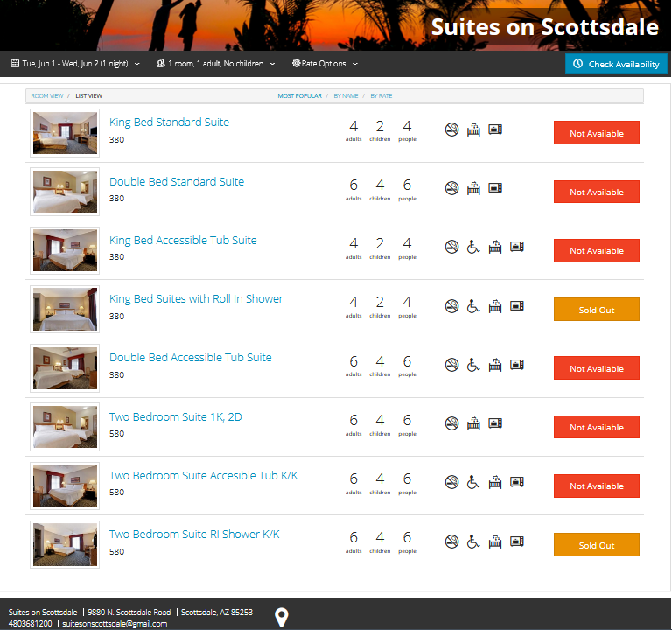This screenshot has height=630, width=672.
Task: Select the List View tab
Action: [88, 96]
